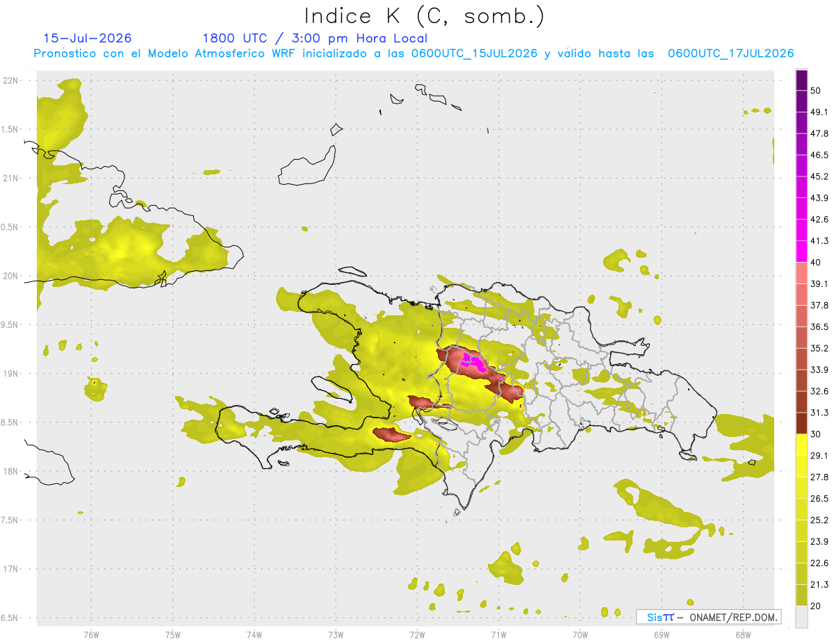The width and height of the screenshot is (834, 644).
Task: Click the gray swatch below the 20 mark
Action: pos(801,617)
